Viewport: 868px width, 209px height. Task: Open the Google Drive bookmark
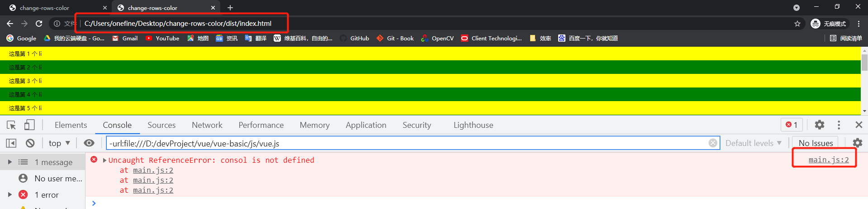click(x=74, y=39)
